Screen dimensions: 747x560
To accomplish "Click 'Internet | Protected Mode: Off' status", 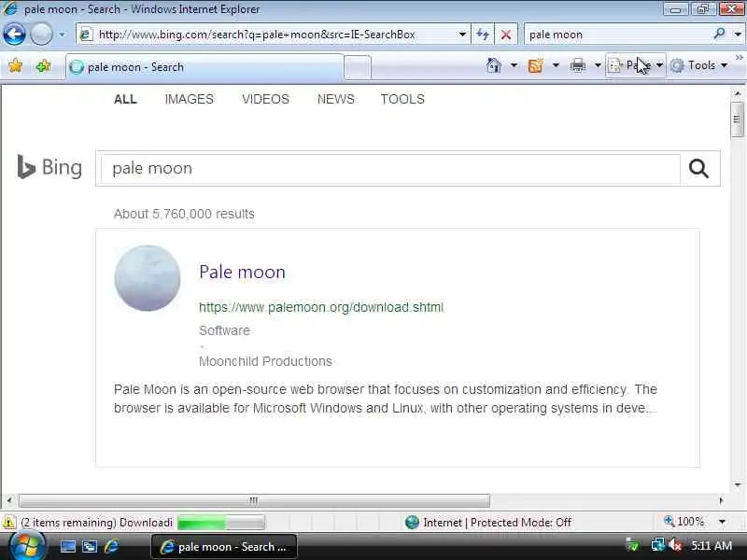I will click(x=488, y=523).
